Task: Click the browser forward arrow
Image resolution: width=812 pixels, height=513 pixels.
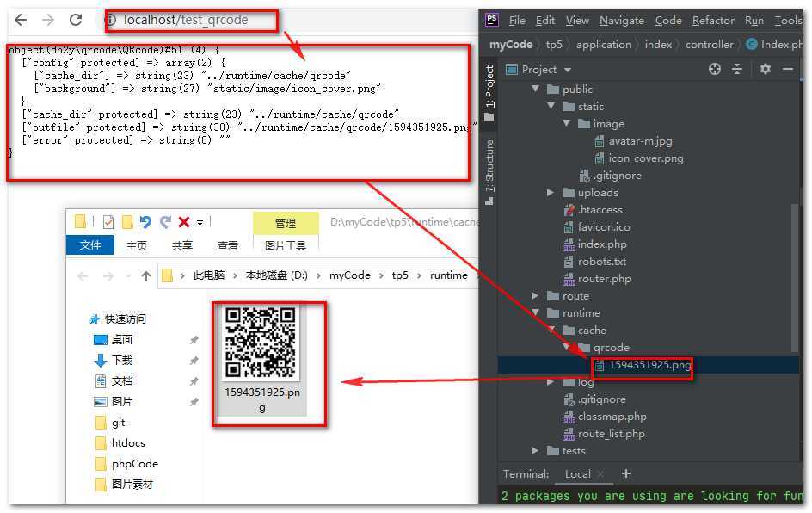Action: coord(48,20)
